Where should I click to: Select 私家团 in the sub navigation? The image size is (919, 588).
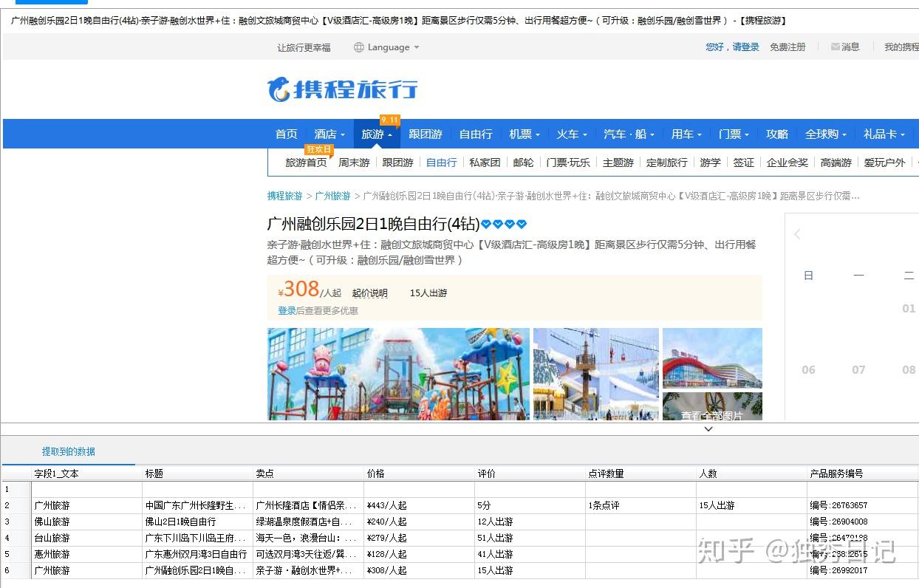[485, 163]
